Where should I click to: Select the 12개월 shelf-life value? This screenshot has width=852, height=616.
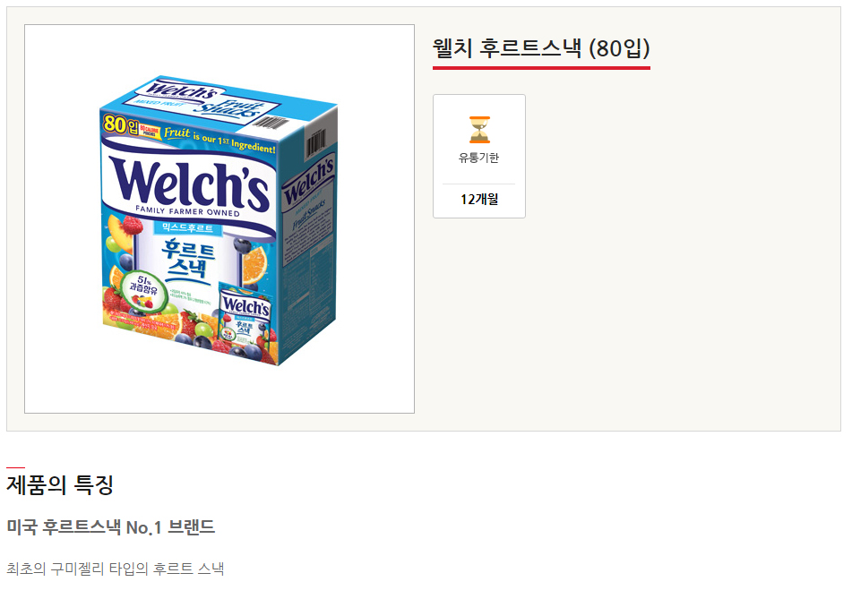(479, 199)
